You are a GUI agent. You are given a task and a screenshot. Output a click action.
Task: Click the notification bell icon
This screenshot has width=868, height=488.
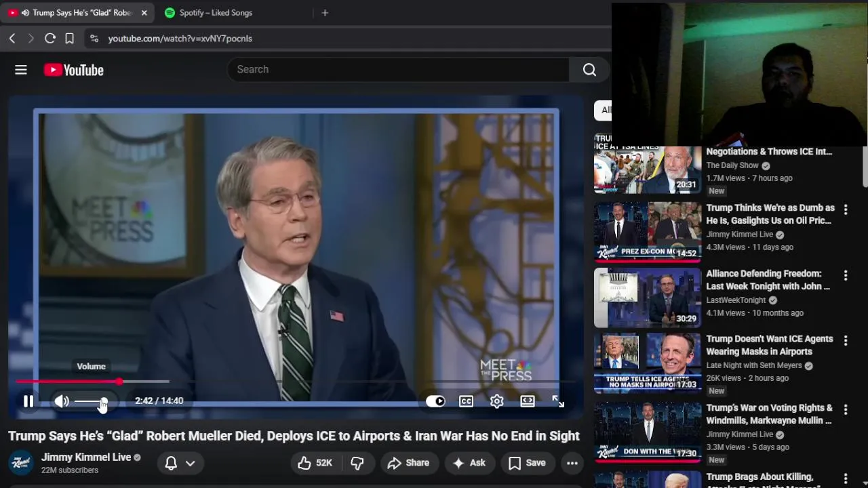coord(171,463)
